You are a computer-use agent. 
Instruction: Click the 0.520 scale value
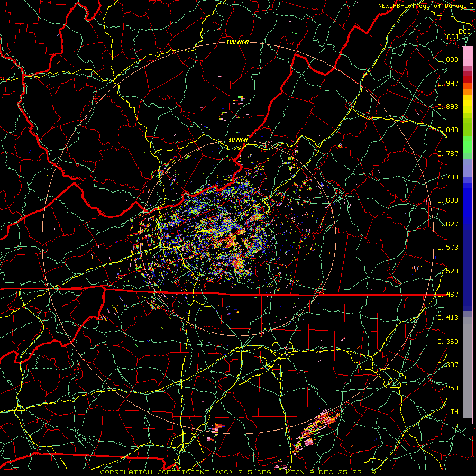click(448, 271)
